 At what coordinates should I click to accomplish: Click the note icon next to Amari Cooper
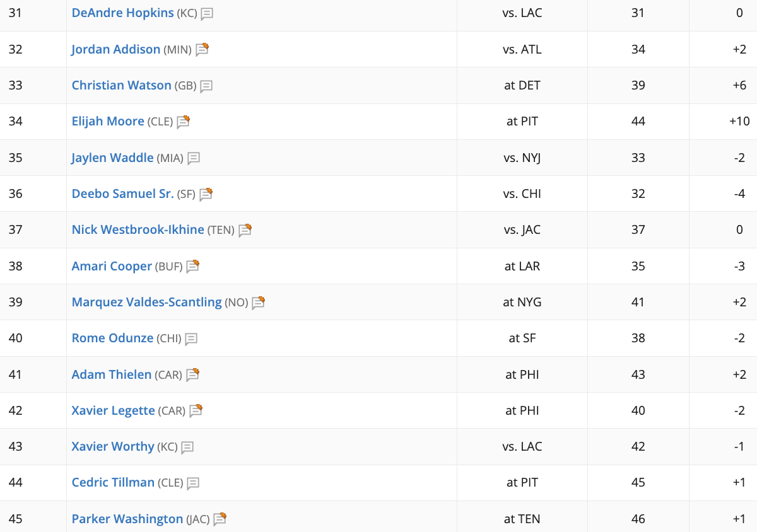coord(192,266)
